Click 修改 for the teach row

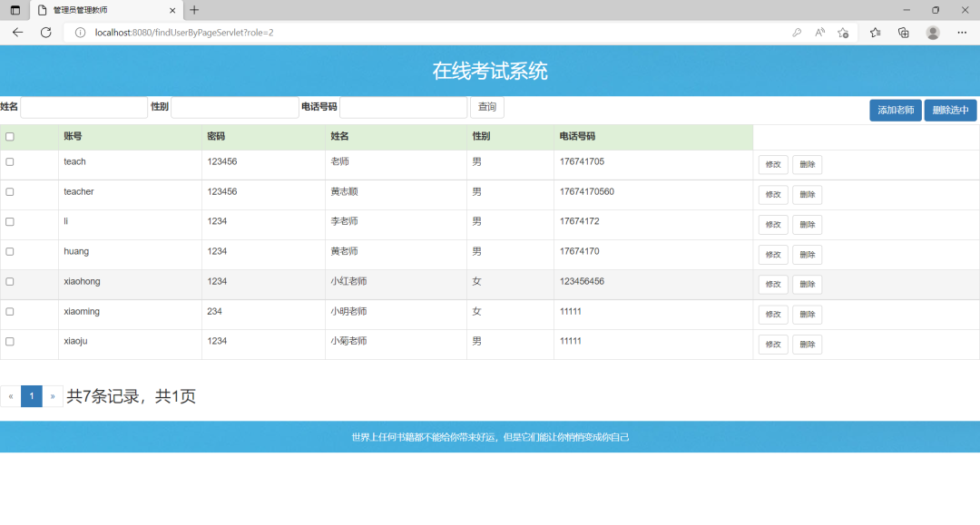(x=773, y=165)
